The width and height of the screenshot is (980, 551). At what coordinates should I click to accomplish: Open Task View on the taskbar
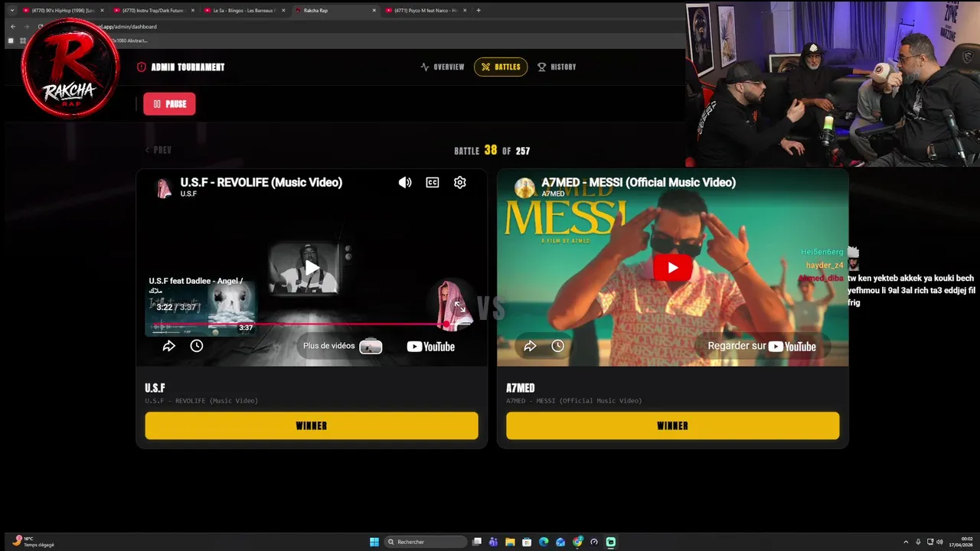click(x=477, y=542)
